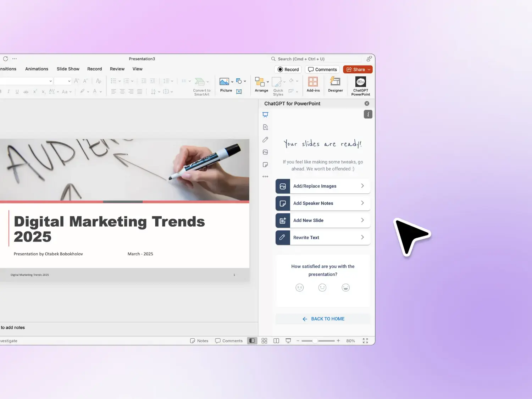Select the pencil rewrite icon in sidebar

pyautogui.click(x=265, y=140)
